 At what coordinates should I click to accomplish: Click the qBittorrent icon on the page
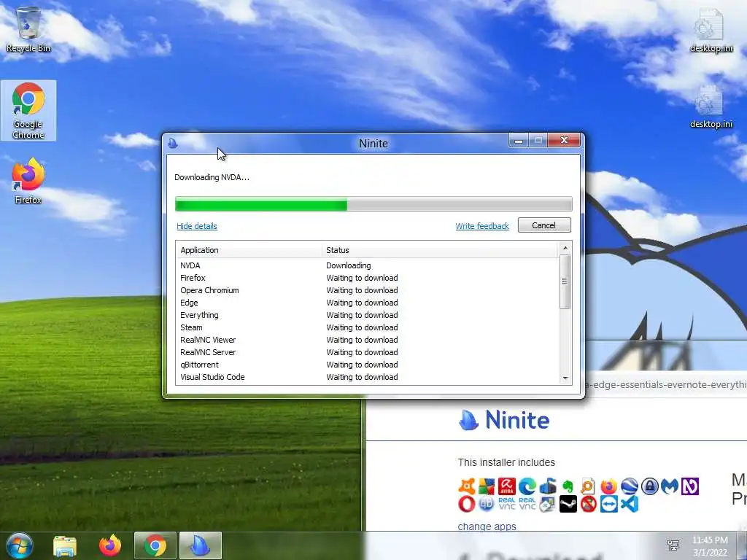click(x=487, y=504)
